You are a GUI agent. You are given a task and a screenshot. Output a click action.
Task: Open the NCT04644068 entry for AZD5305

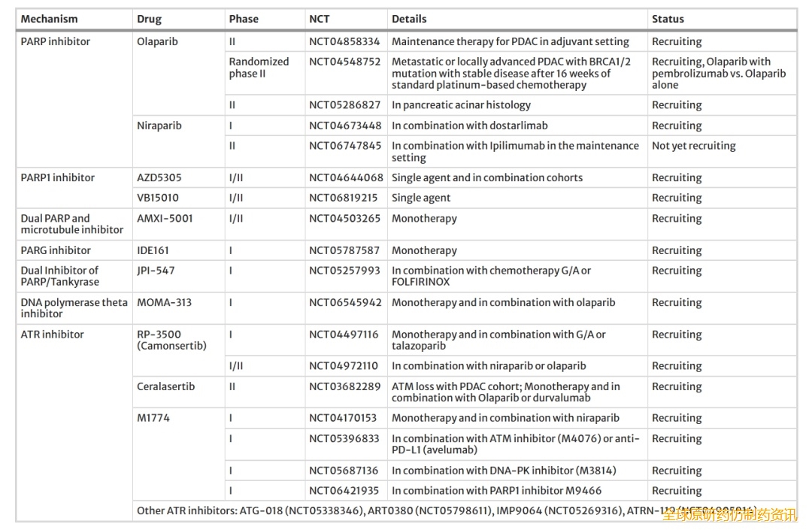point(344,178)
